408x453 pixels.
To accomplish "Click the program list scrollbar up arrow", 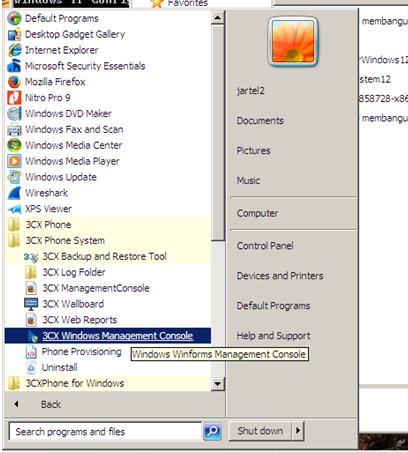I will coord(218,17).
